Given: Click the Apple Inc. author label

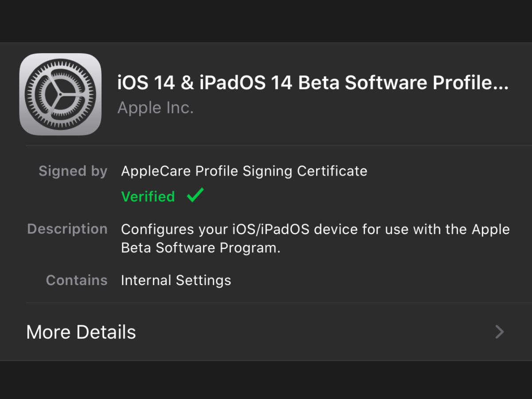Looking at the screenshot, I should coord(155,107).
